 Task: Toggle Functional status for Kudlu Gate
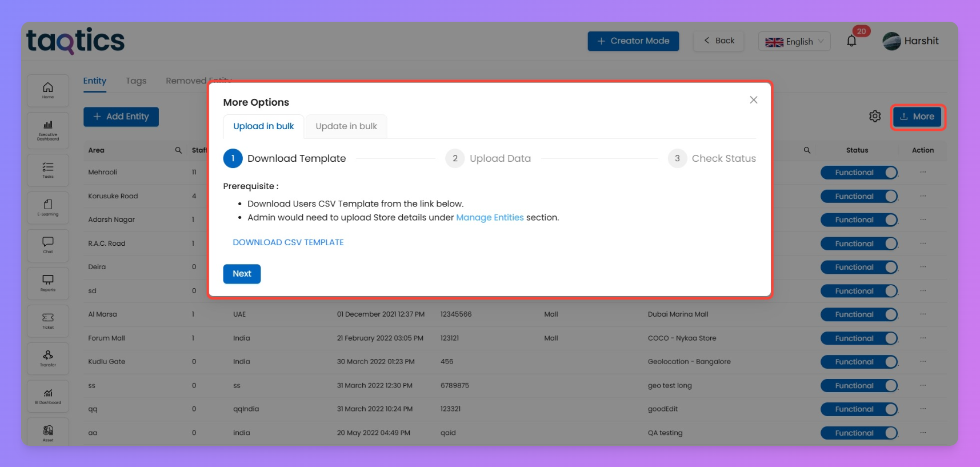[x=859, y=362]
